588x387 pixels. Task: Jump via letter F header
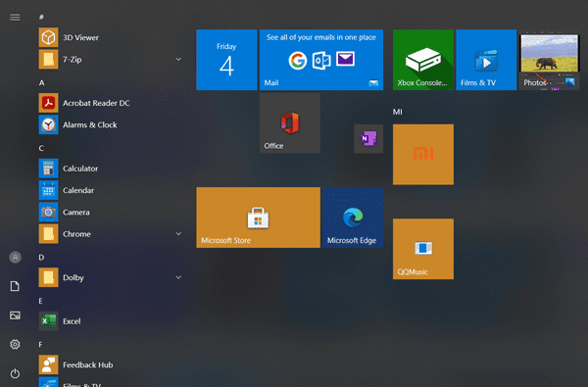(40, 344)
